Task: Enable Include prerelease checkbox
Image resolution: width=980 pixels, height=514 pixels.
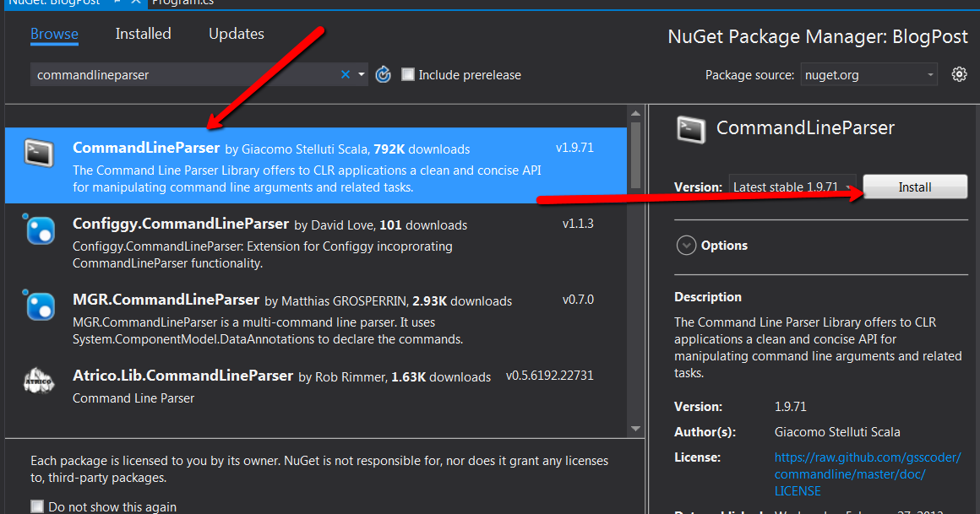Action: coord(407,74)
